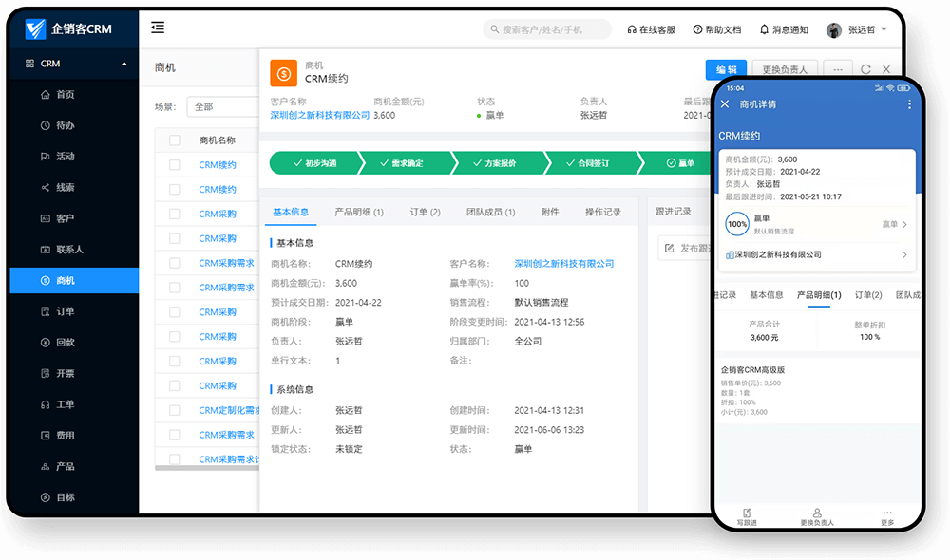Click the 方案报价 stage step
Viewport: 950px width, 560px height.
pos(499,163)
